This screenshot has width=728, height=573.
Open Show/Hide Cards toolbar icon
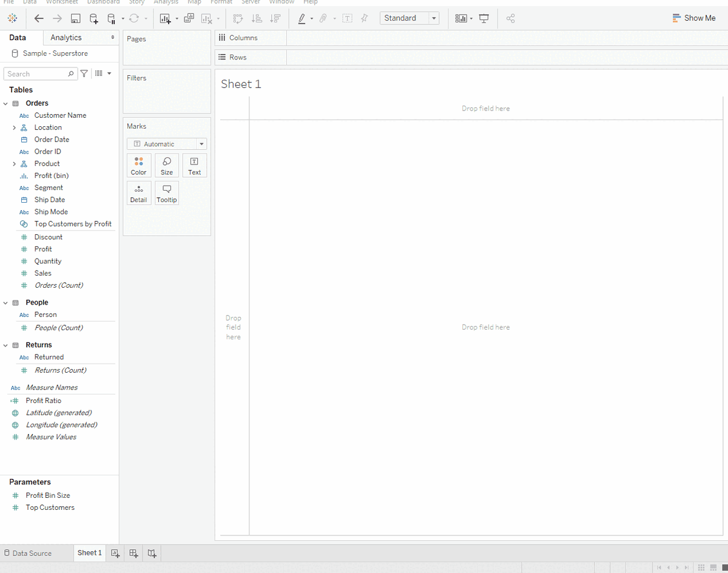[x=461, y=18]
